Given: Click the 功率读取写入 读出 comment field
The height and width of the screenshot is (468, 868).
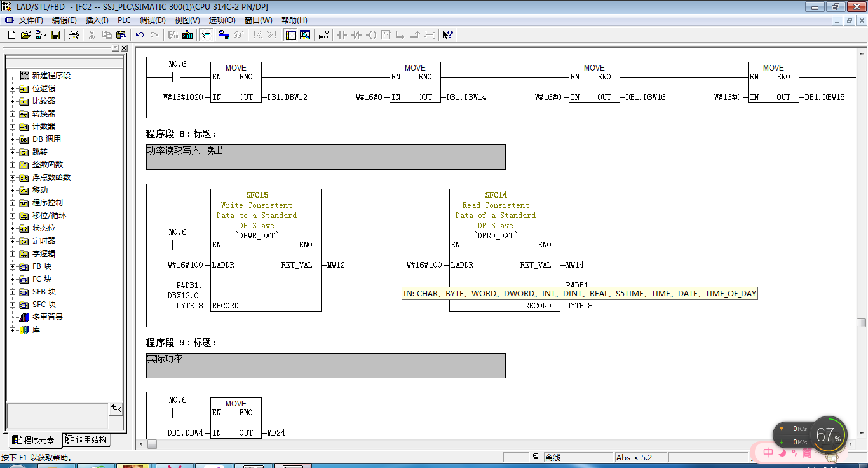Looking at the screenshot, I should click(x=325, y=156).
